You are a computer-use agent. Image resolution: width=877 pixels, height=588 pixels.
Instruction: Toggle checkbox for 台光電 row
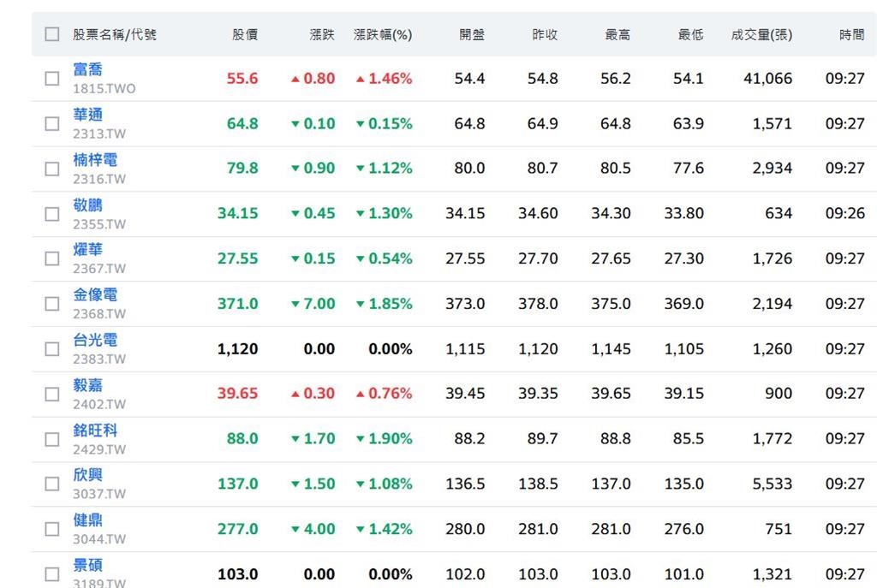pos(52,349)
